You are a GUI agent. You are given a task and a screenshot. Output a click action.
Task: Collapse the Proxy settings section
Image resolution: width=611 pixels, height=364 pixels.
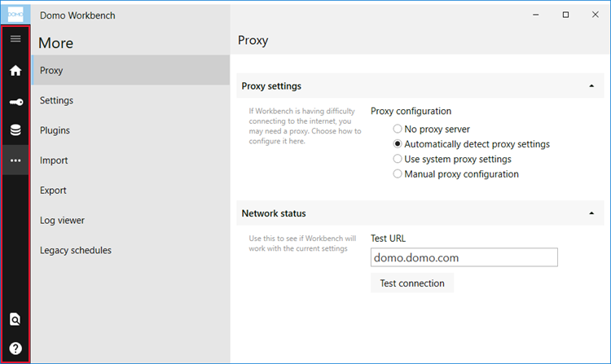[x=590, y=86]
